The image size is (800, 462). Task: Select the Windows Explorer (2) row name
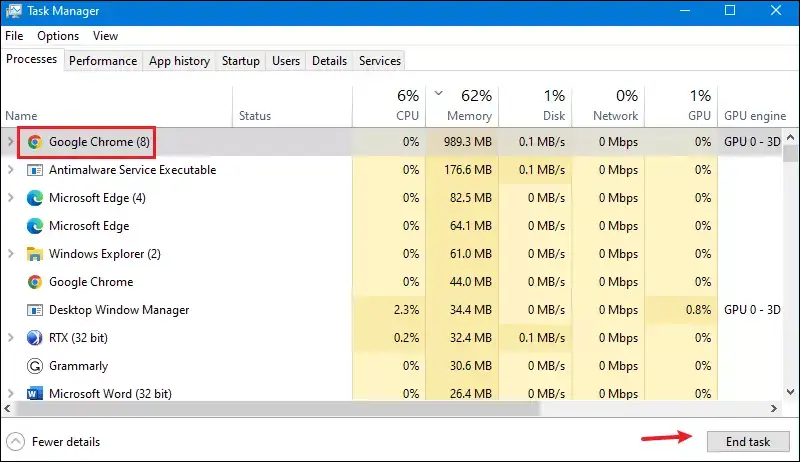105,254
